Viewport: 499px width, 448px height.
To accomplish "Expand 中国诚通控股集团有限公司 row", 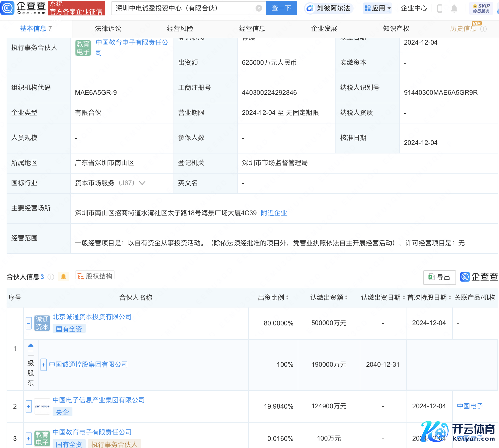I will pos(43,365).
